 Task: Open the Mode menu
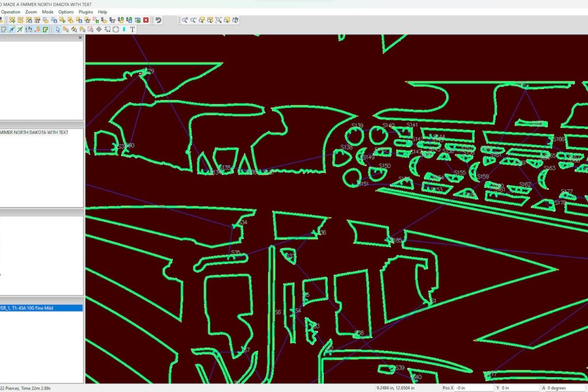tap(48, 11)
